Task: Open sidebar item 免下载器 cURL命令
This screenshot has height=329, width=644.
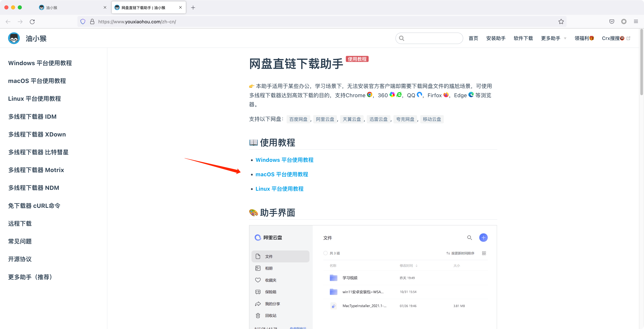Action: 34,206
